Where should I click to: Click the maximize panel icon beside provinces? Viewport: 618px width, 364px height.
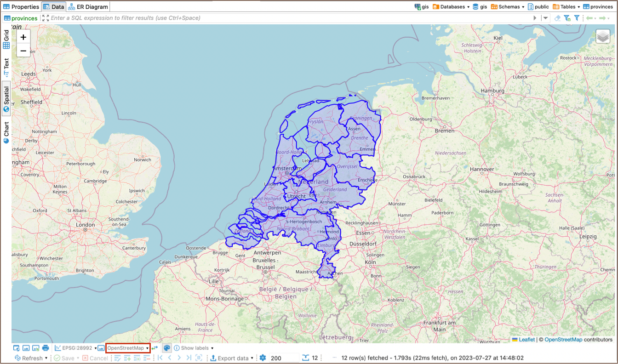[x=45, y=18]
